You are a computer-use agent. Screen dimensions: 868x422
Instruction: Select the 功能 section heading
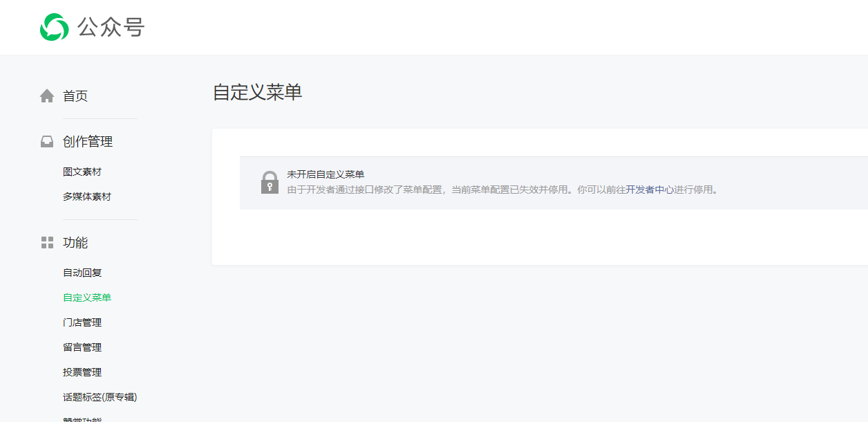75,243
